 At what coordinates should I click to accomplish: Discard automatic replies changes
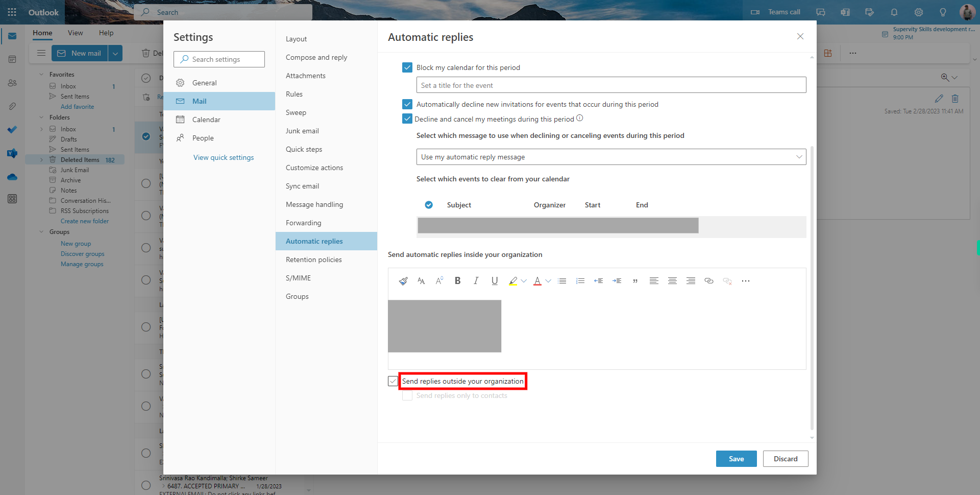(x=786, y=459)
